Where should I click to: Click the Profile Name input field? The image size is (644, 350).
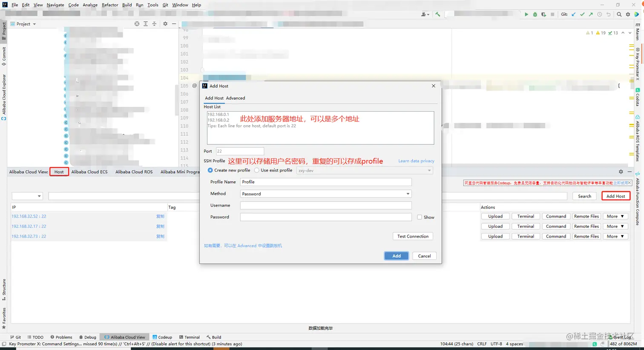[x=326, y=182]
